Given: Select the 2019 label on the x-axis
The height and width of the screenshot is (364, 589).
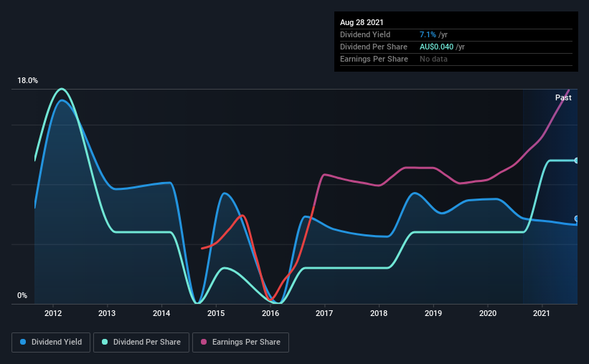Looking at the screenshot, I should point(433,313).
